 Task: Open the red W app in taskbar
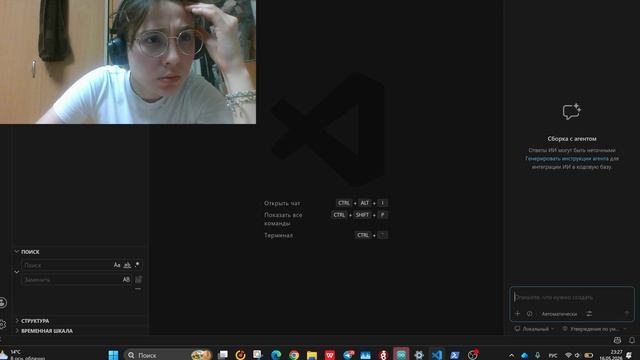[x=330, y=355]
